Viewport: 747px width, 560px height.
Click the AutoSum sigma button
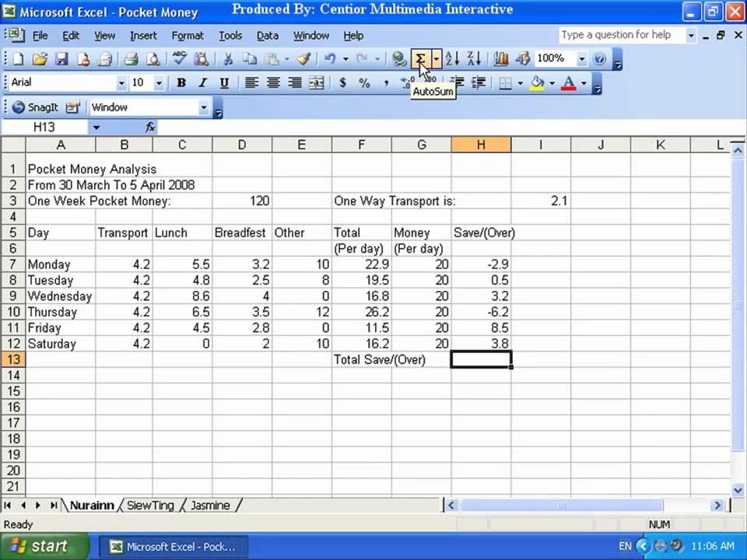tap(420, 59)
